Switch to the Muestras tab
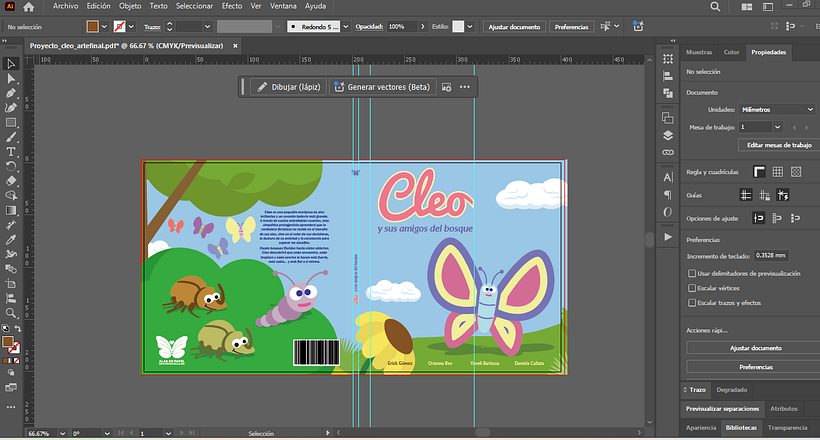This screenshot has width=820, height=440. [699, 52]
